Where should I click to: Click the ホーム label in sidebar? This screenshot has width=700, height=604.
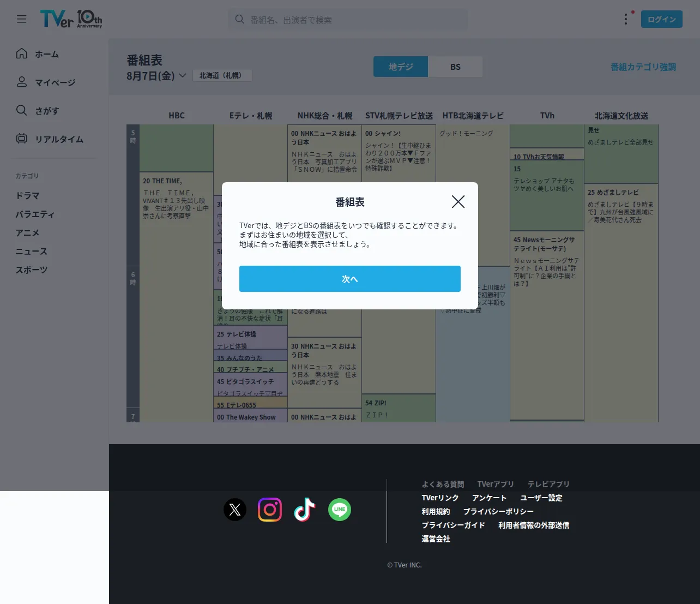pyautogui.click(x=47, y=54)
